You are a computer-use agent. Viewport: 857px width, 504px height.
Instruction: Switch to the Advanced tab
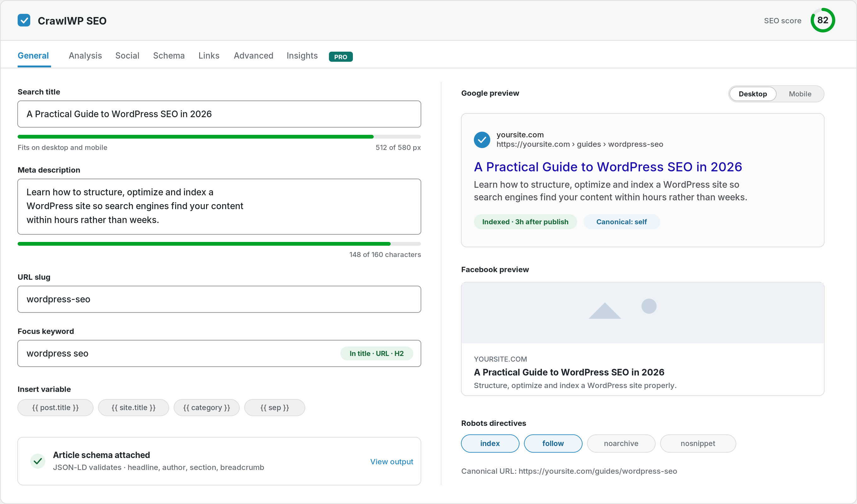pos(253,55)
